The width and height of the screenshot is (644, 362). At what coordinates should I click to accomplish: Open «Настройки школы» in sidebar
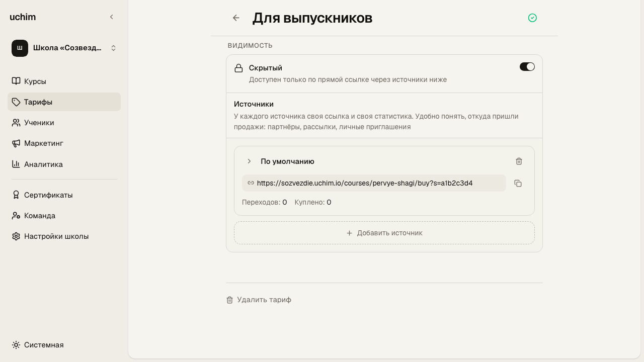[64, 236]
